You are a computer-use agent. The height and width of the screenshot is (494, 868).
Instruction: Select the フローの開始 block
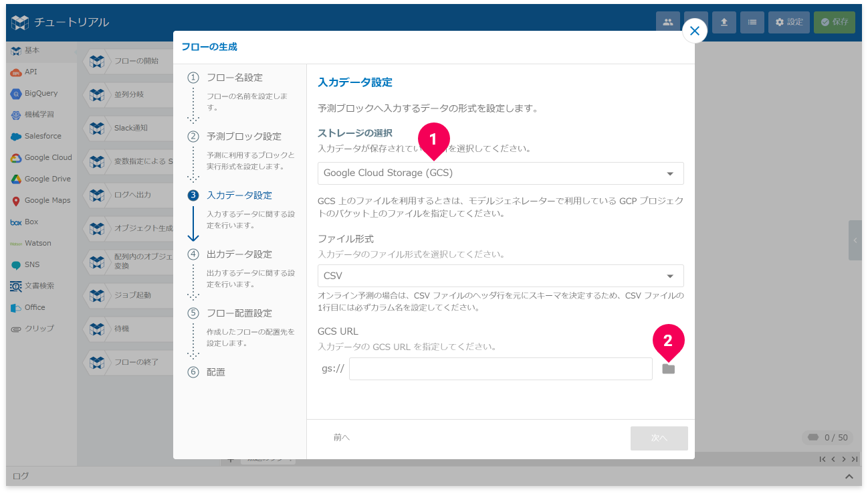pos(128,61)
